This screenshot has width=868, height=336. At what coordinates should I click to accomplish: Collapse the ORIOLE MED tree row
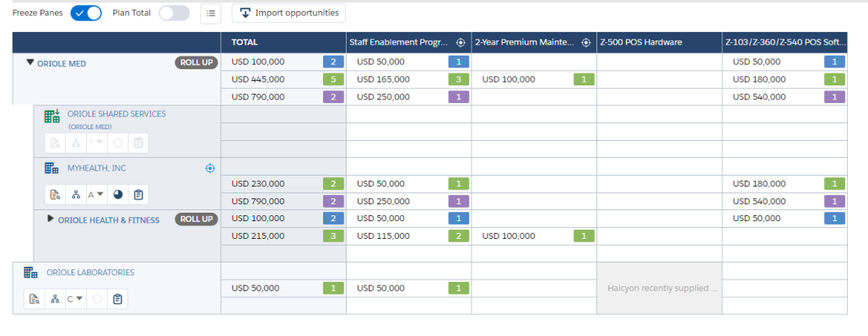(30, 62)
